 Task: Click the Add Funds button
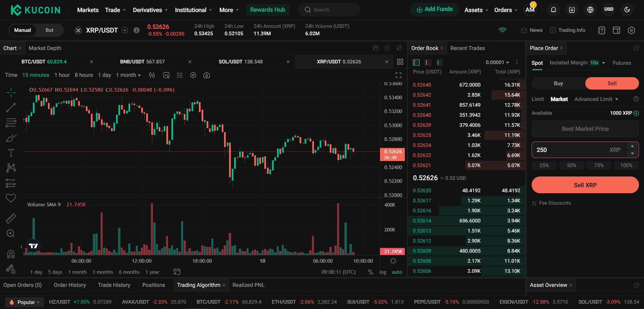[x=435, y=9]
